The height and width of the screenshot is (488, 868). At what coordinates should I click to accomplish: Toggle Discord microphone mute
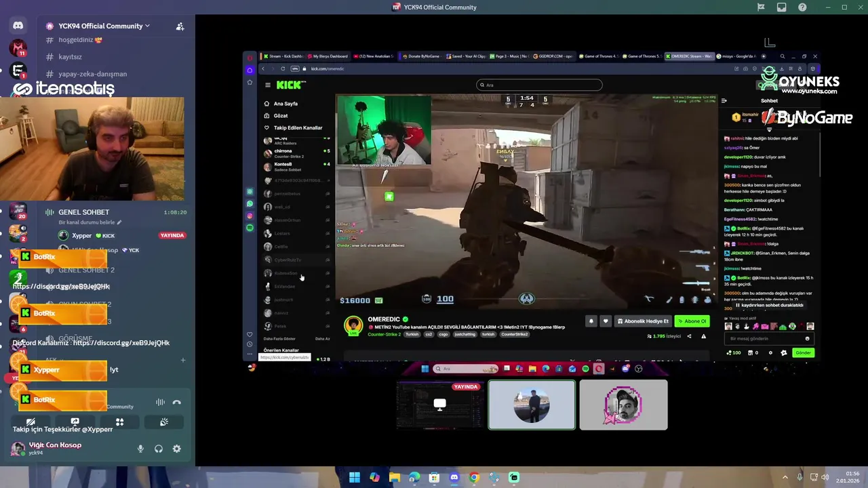pos(140,449)
